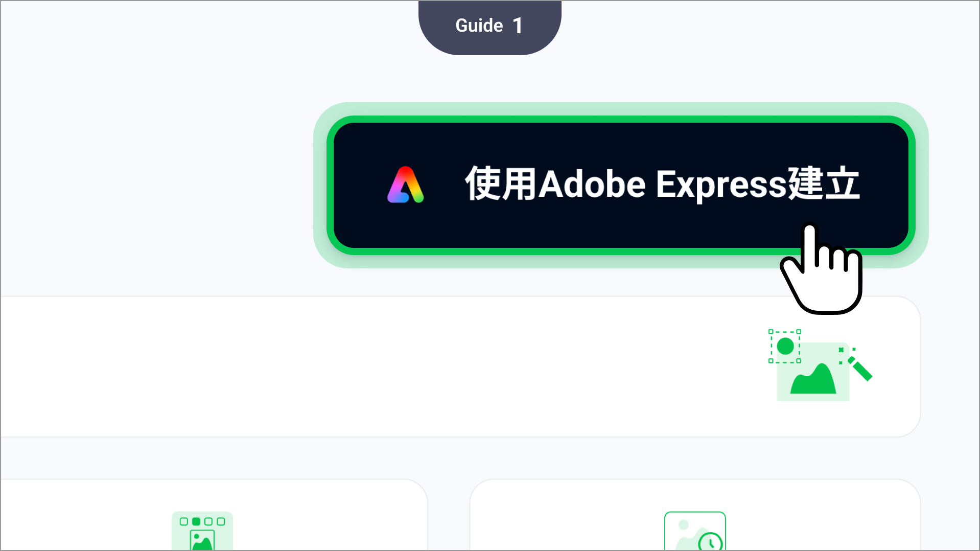Select the Guide 1 badge

489,27
